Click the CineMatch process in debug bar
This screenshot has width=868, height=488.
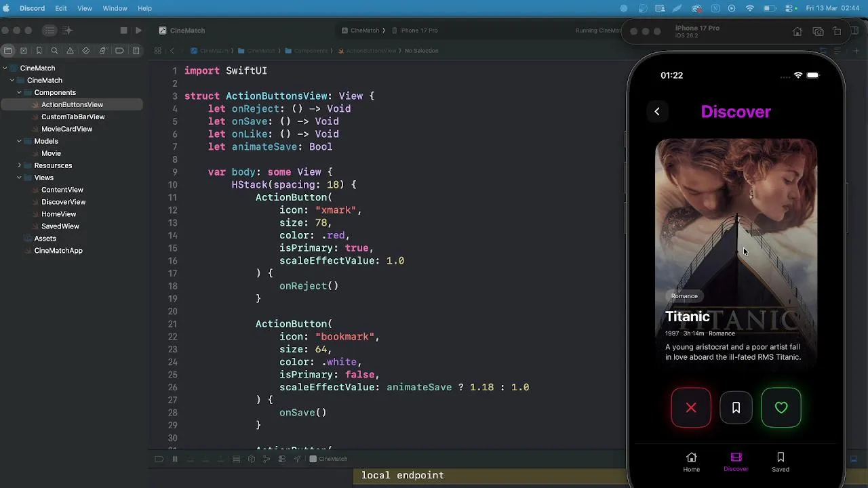click(328, 459)
